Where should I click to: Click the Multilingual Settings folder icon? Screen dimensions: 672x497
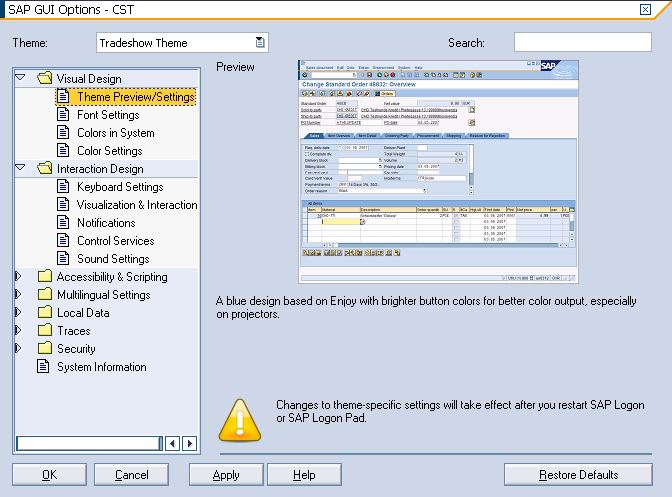click(45, 294)
